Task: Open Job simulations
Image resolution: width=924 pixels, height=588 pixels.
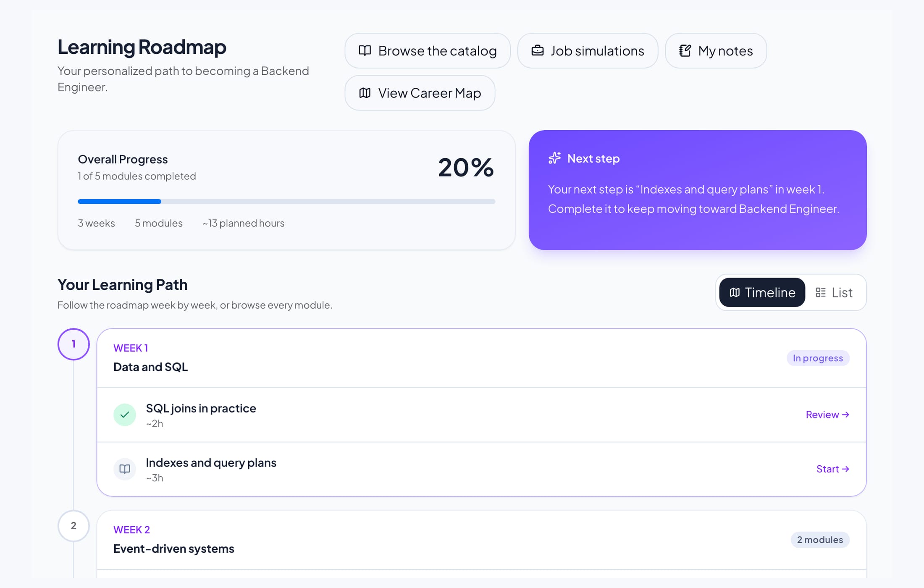Action: [588, 51]
